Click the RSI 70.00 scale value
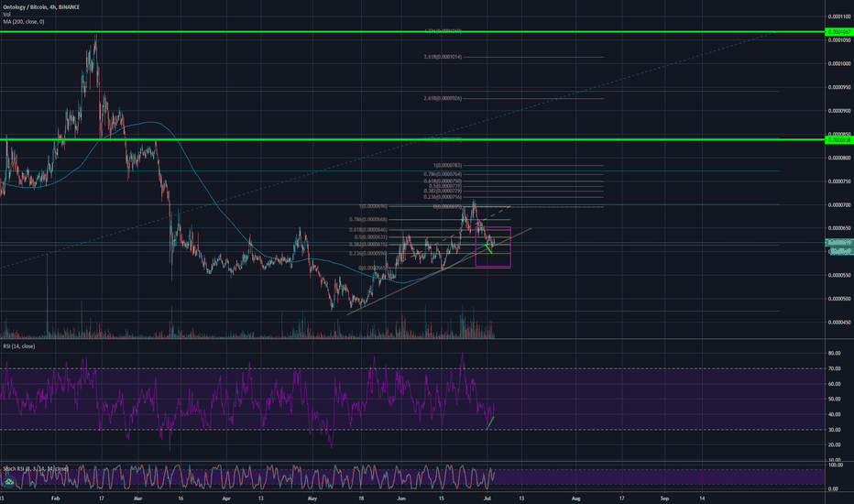This screenshot has width=854, height=504. pyautogui.click(x=835, y=369)
